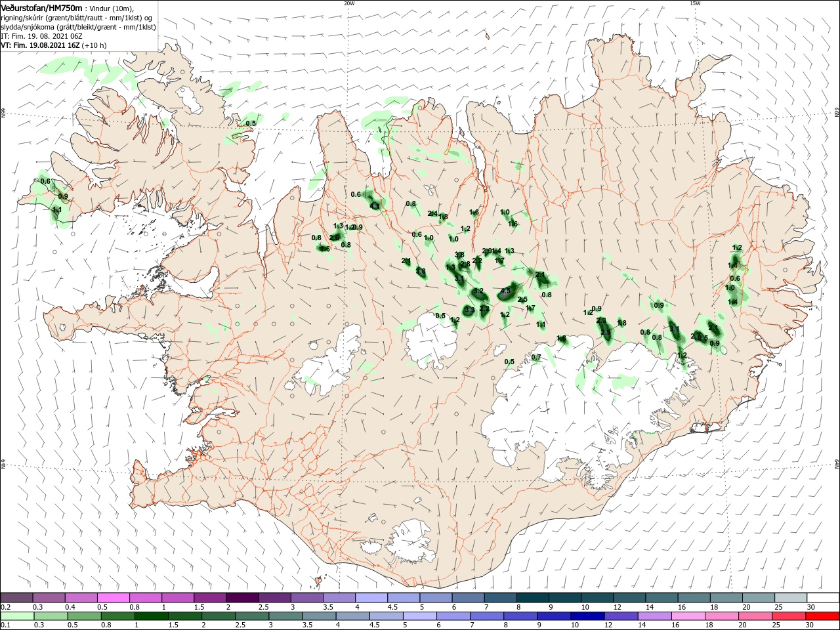Click the '0.4' legend number label
The height and width of the screenshot is (630, 840).
point(70,607)
